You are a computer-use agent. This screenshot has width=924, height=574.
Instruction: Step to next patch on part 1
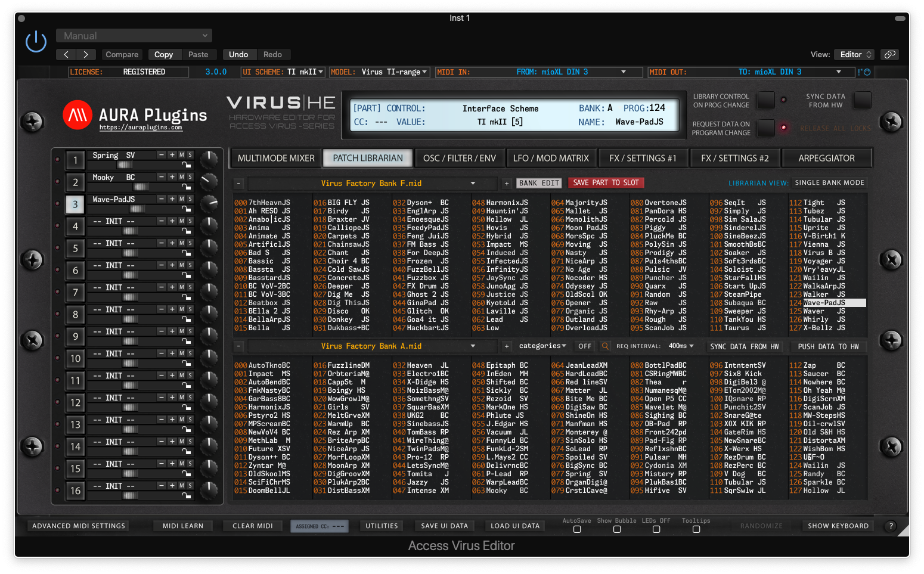[172, 155]
